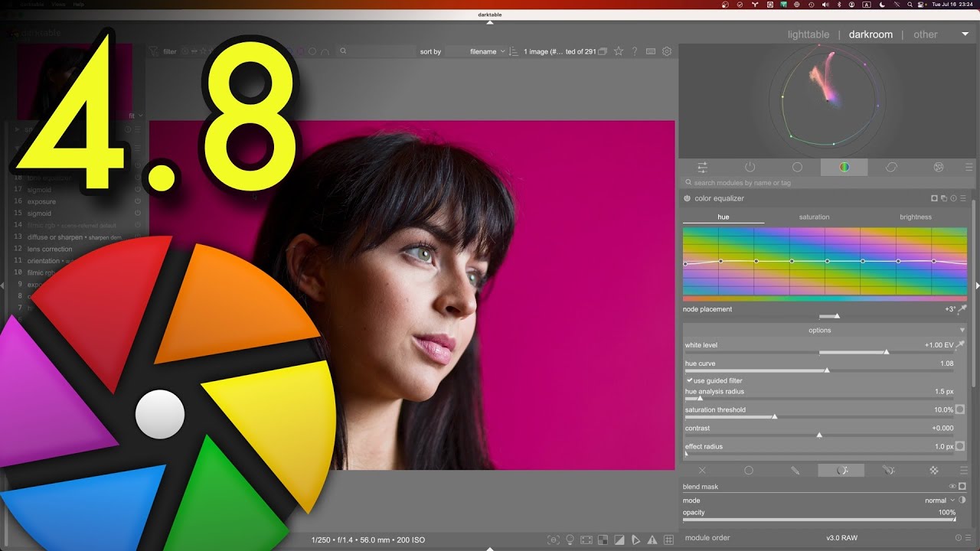
Task: Open the help question mark
Action: (x=635, y=51)
